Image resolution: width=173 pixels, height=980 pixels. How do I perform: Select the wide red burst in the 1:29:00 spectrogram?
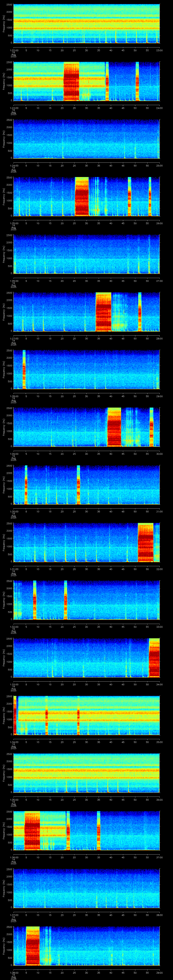point(114,427)
